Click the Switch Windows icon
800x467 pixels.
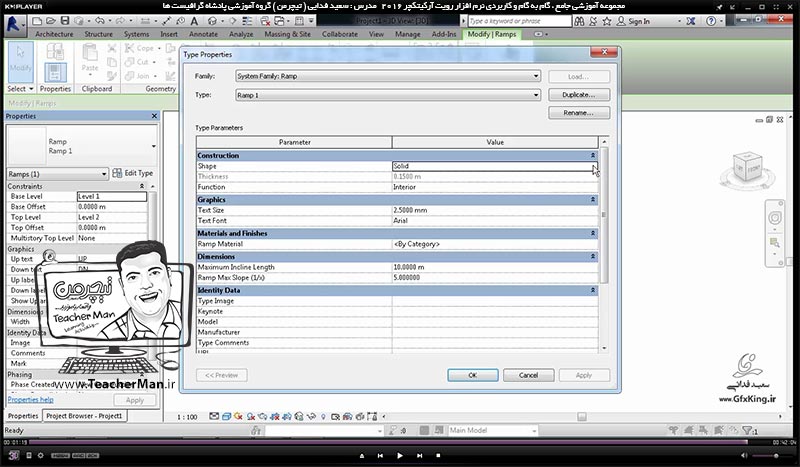point(280,21)
